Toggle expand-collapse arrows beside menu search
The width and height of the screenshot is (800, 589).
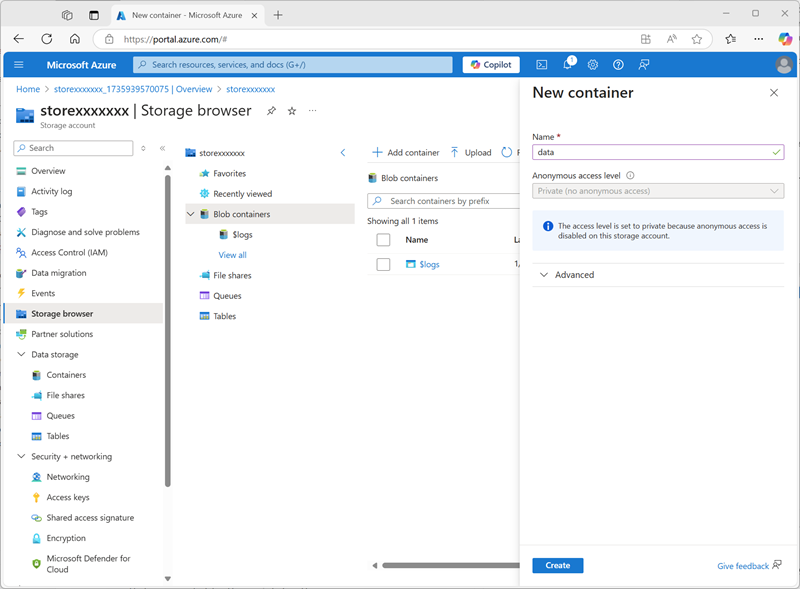click(143, 148)
